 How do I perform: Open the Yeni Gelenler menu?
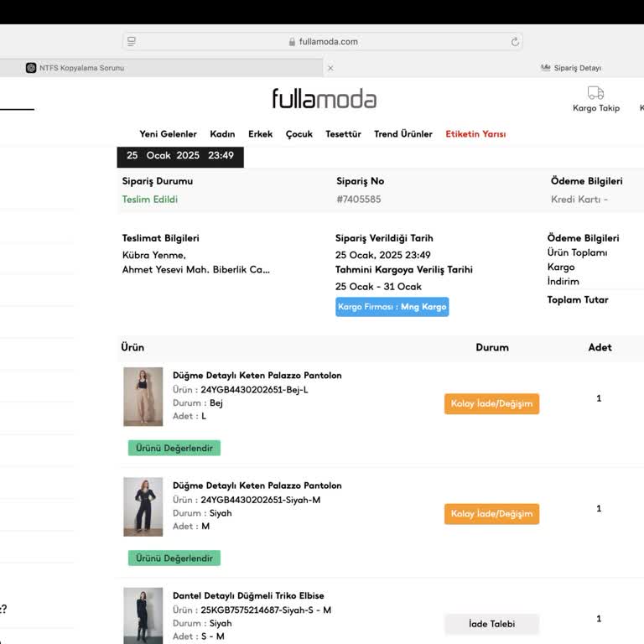[168, 134]
